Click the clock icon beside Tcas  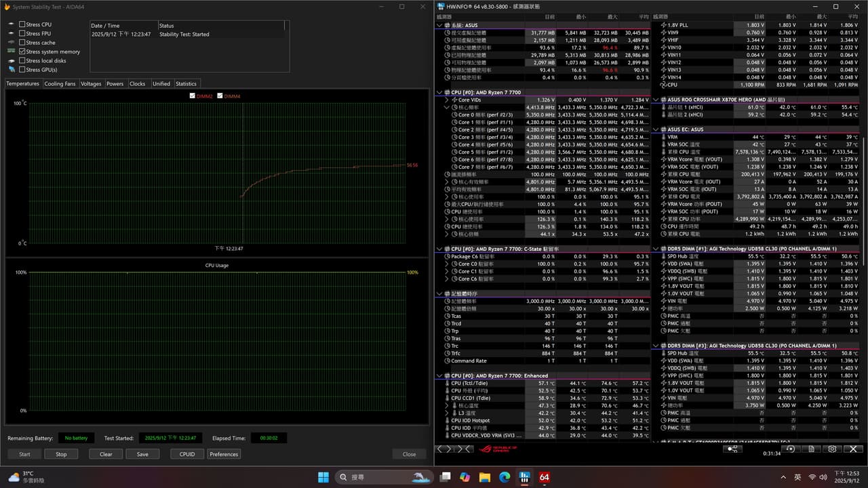(447, 316)
